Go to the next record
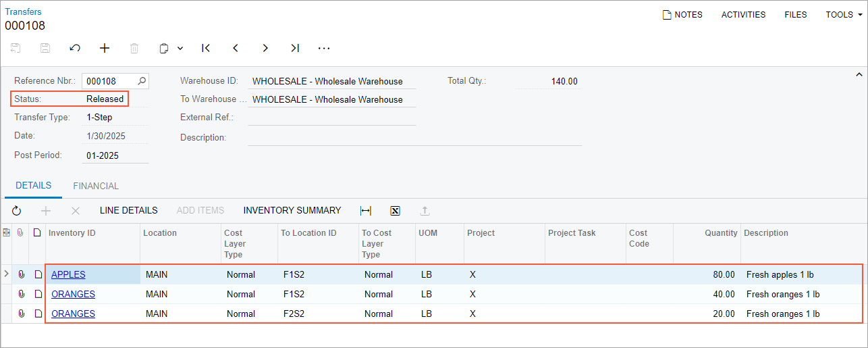Screen dimensions: 868x348 tap(265, 48)
